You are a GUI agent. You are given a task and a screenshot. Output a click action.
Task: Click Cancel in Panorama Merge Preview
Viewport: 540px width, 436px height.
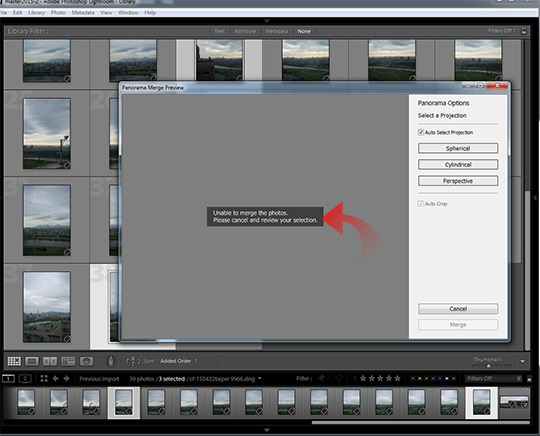458,309
